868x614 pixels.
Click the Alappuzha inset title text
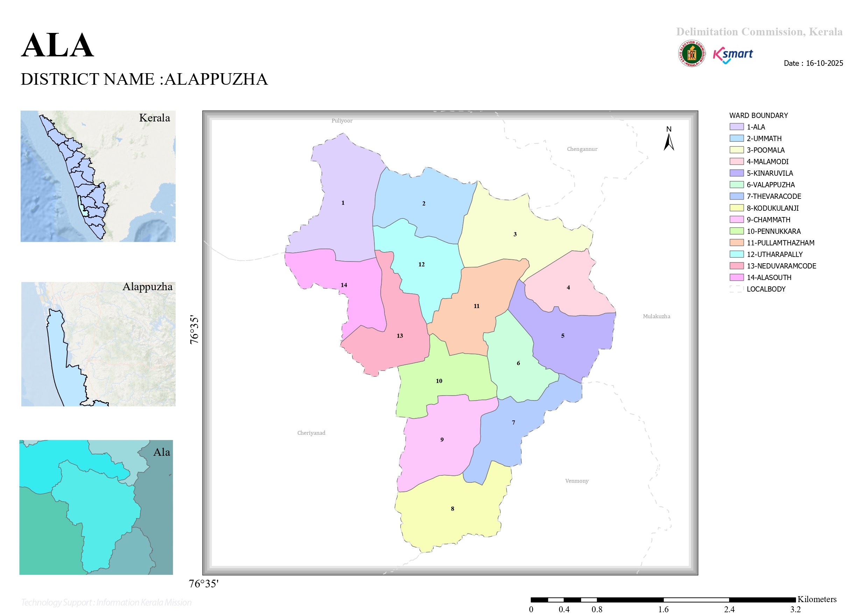point(147,287)
